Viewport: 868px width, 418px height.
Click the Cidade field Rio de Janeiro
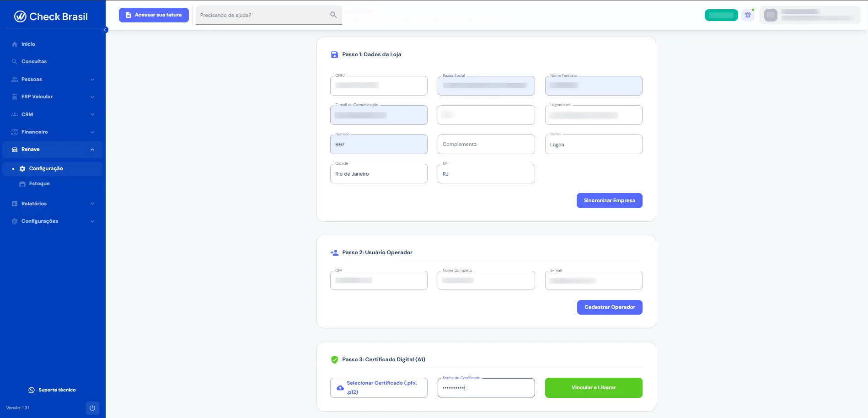pyautogui.click(x=379, y=173)
